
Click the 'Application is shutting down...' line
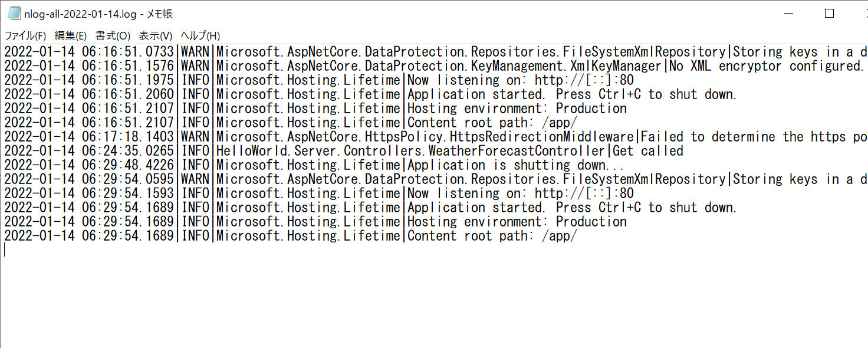coord(314,165)
